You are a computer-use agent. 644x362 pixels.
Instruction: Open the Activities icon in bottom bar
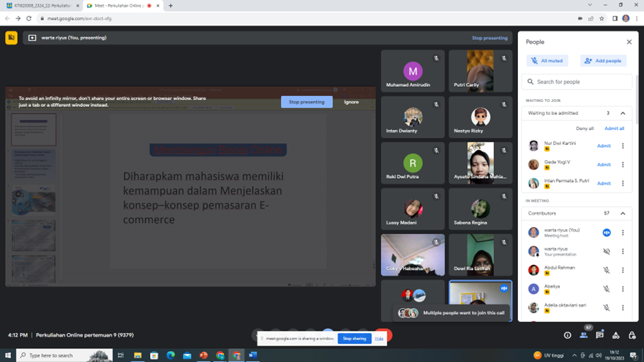[616, 335]
